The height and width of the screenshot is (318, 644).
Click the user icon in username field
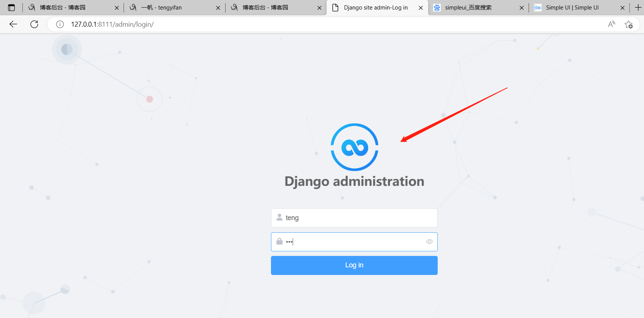pos(279,217)
